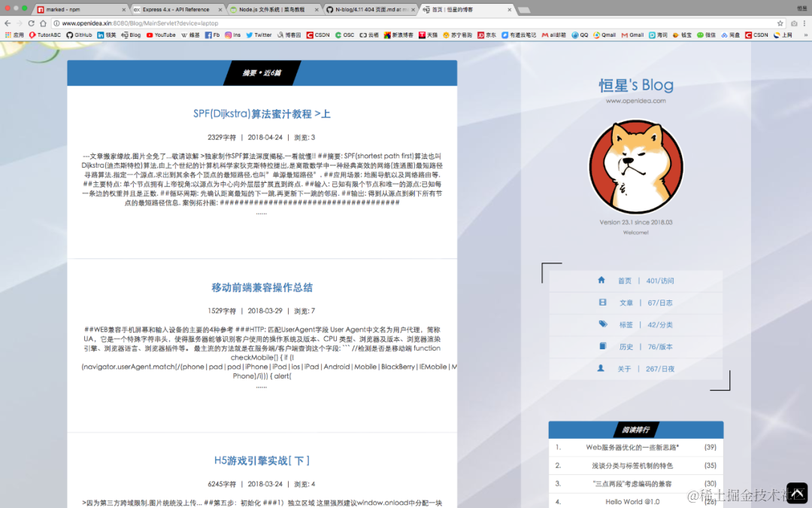Go back with the browser back arrow

tap(8, 23)
